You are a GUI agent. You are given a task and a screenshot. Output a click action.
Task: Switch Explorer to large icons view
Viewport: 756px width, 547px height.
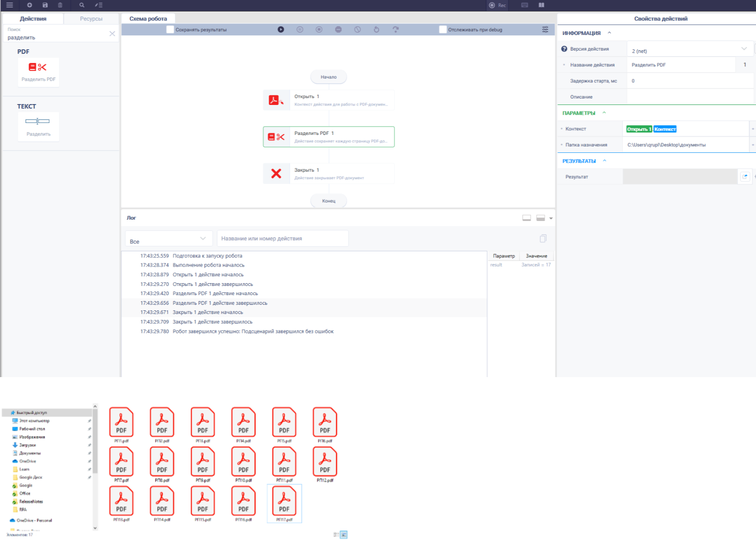(x=344, y=535)
